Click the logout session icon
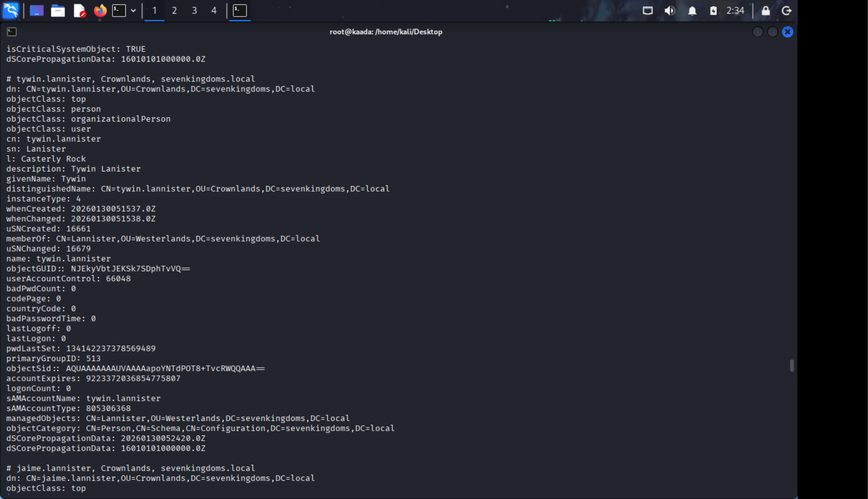Image resolution: width=868 pixels, height=499 pixels. [786, 10]
